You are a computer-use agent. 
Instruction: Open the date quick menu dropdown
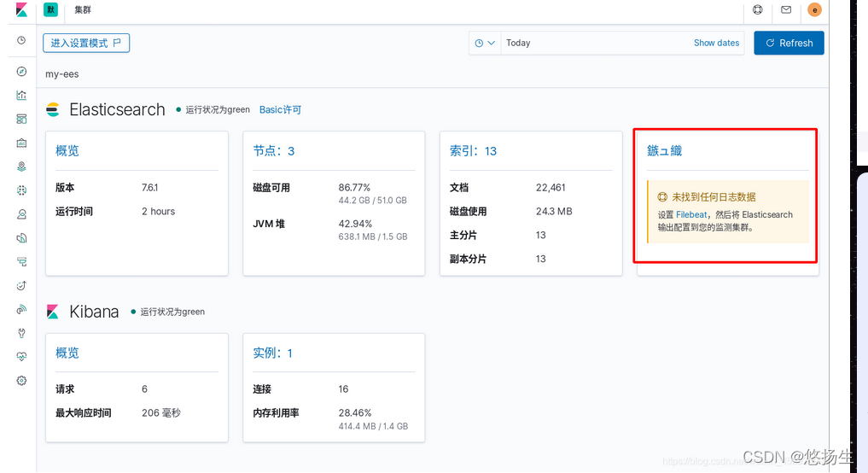pyautogui.click(x=485, y=43)
